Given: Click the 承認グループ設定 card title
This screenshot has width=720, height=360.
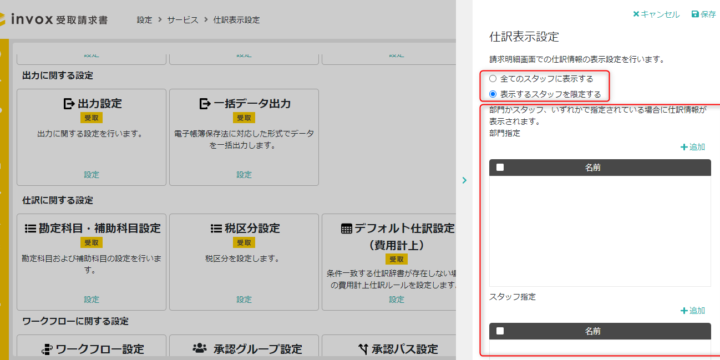Looking at the screenshot, I should tap(258, 349).
